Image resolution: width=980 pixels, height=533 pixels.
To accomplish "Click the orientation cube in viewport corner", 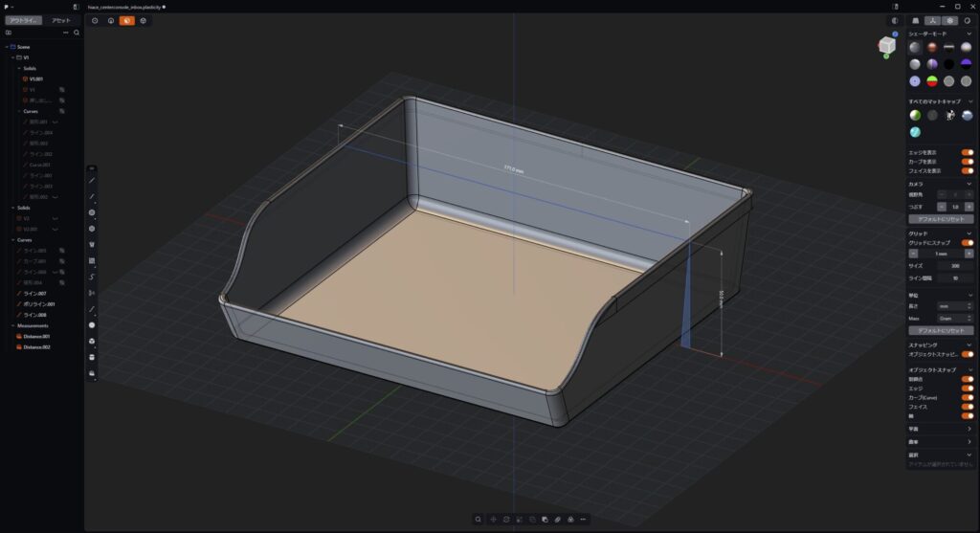I will (887, 45).
